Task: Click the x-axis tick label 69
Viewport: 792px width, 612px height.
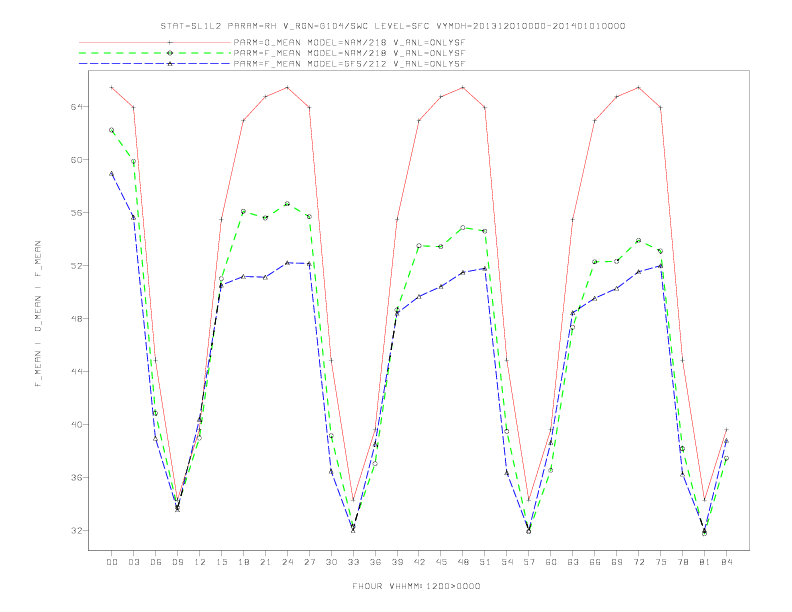Action: 617,562
